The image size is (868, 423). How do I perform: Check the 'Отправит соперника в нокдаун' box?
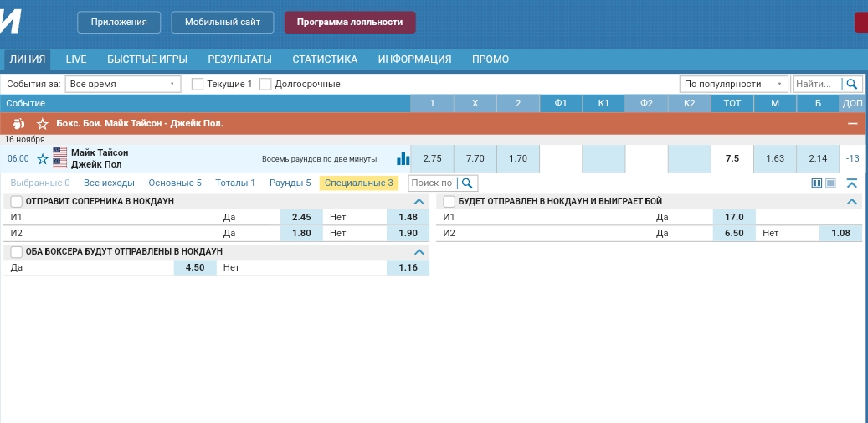(16, 202)
